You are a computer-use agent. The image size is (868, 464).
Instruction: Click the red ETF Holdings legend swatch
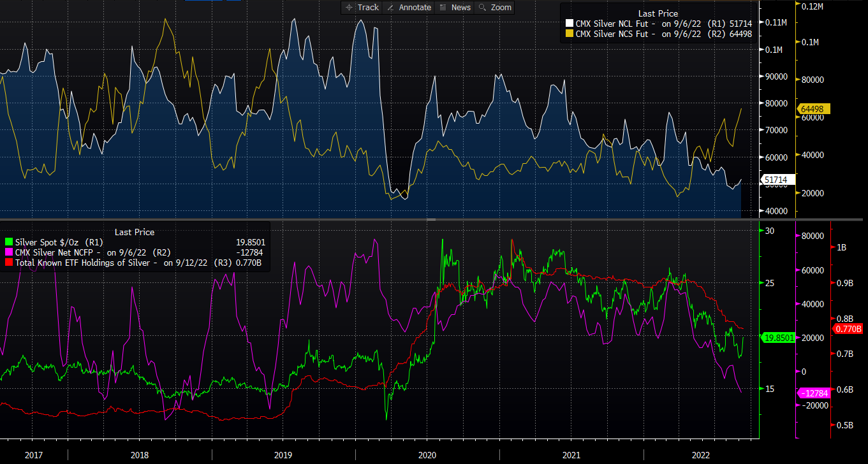pos(8,263)
